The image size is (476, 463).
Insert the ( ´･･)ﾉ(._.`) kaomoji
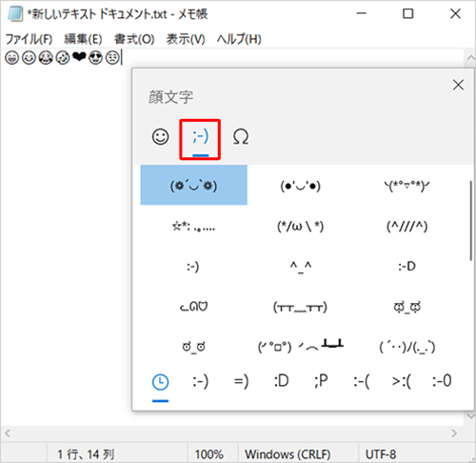[x=407, y=346]
